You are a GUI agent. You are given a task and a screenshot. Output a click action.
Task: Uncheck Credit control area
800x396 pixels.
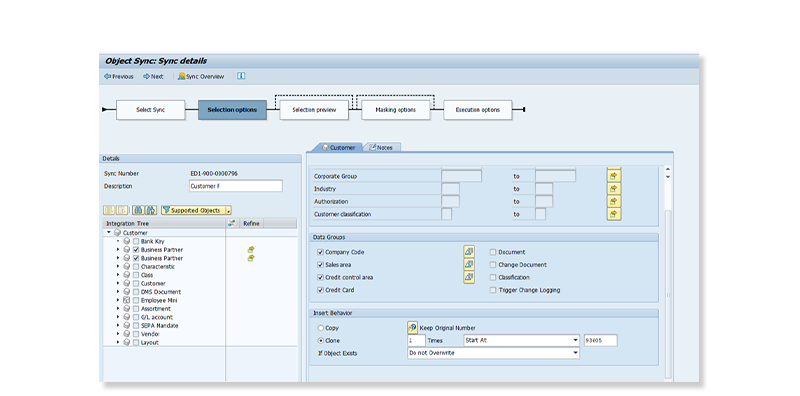click(320, 278)
